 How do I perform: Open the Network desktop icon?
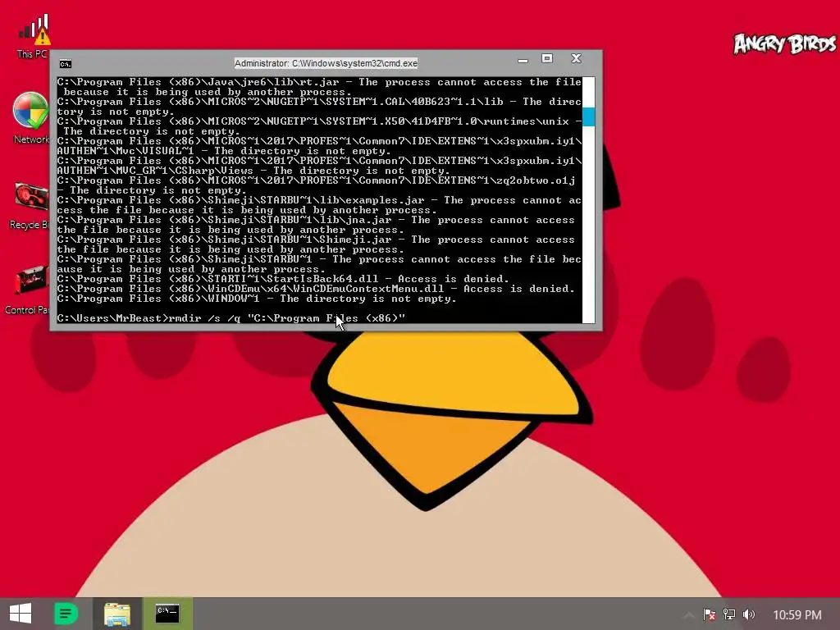point(31,118)
